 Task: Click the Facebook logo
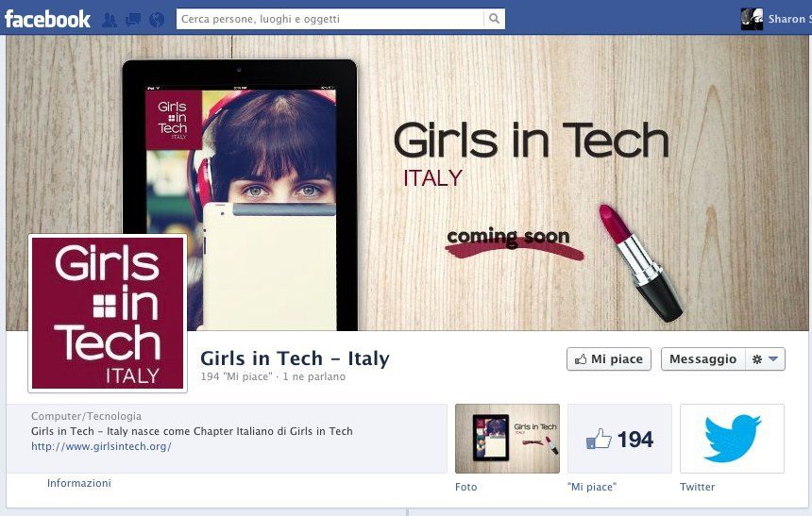[47, 19]
